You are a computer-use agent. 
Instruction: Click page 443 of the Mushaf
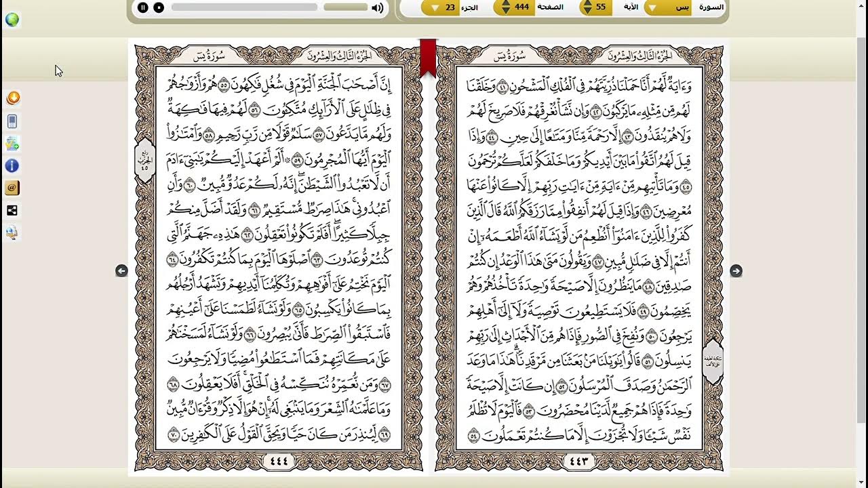(579, 258)
